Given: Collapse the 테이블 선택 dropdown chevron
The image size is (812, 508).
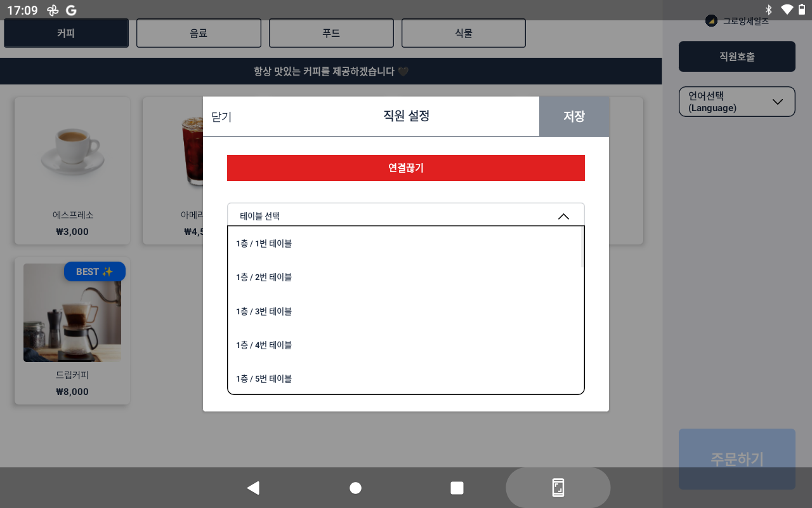Looking at the screenshot, I should click(563, 216).
